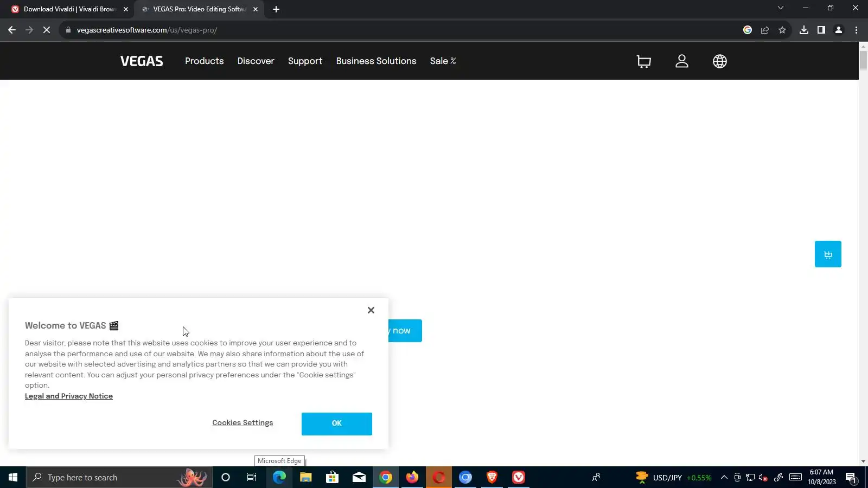Open Vivaldi browser from taskbar
This screenshot has width=868, height=488.
tap(519, 477)
